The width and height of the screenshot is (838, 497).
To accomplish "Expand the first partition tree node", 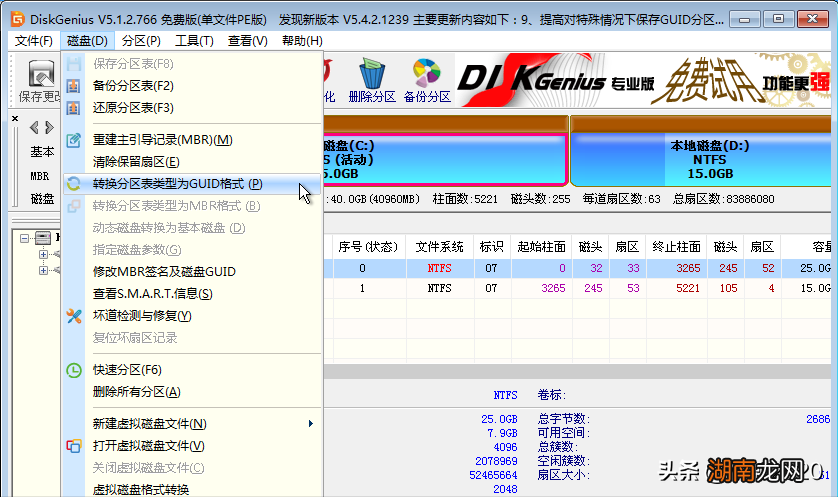I will 43,254.
